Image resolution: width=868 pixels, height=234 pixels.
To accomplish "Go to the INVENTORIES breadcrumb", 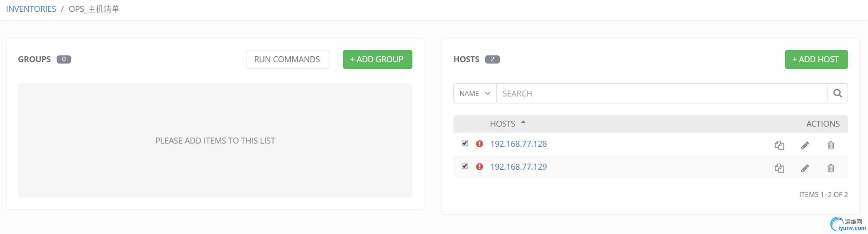I will 31,9.
